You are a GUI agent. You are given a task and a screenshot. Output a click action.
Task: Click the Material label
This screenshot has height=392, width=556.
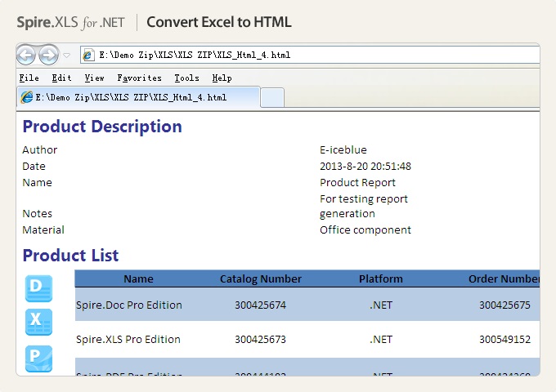pyautogui.click(x=43, y=229)
